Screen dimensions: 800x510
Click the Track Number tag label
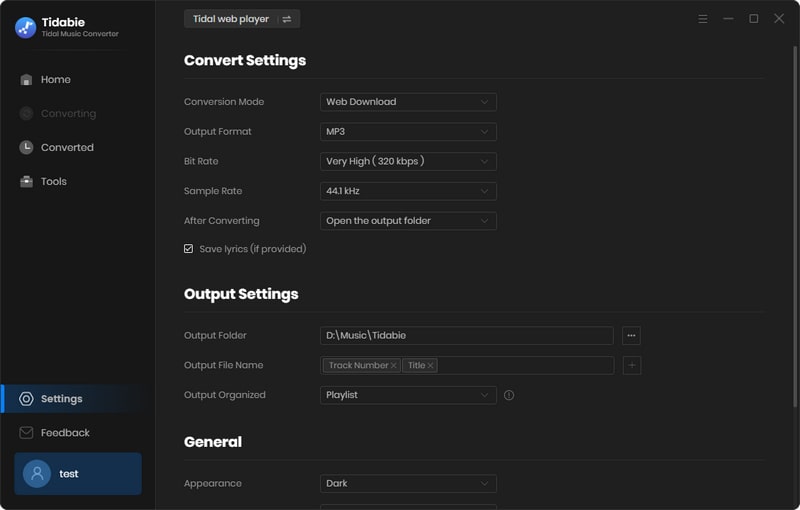pyautogui.click(x=358, y=366)
